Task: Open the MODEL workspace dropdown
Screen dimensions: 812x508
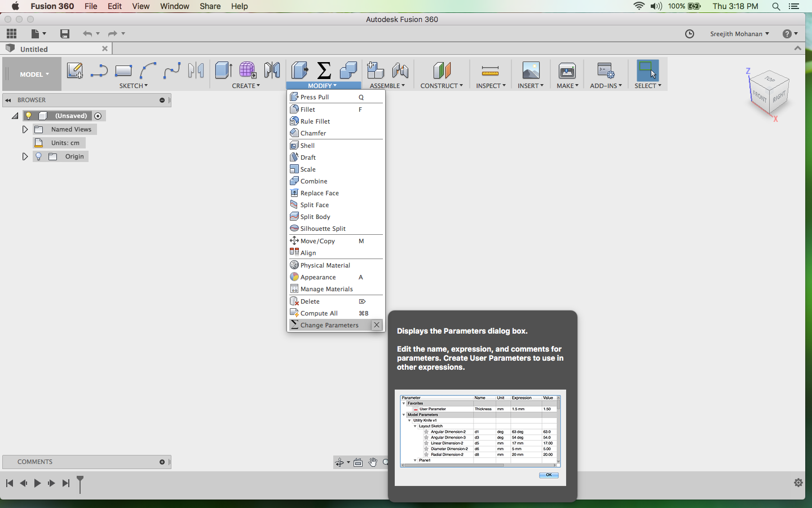Action: [34, 75]
